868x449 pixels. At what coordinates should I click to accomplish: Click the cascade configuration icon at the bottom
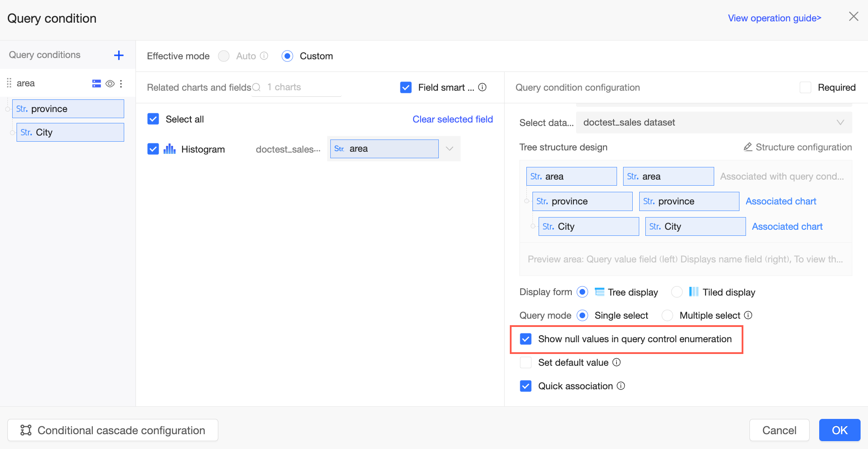pos(26,430)
